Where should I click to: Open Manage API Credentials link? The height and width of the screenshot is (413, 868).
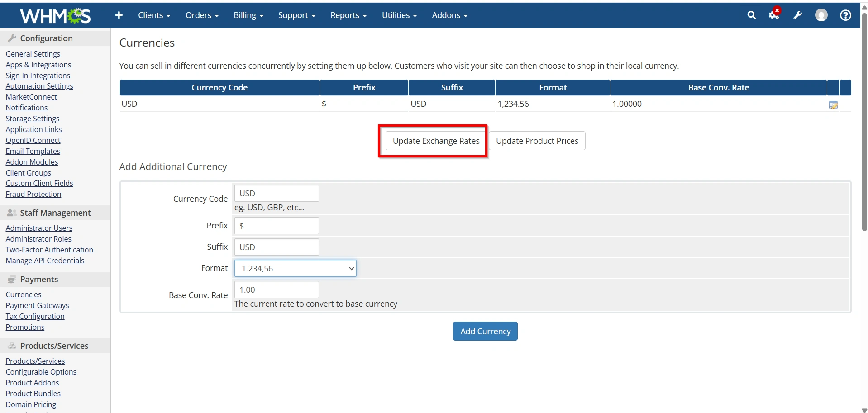tap(45, 261)
